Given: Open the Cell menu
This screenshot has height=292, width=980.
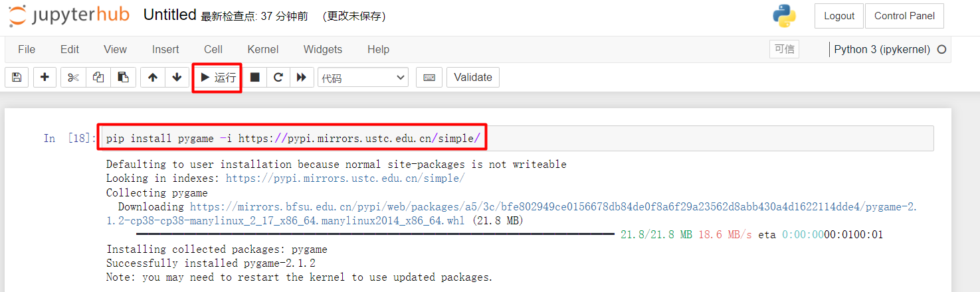Looking at the screenshot, I should tap(213, 49).
